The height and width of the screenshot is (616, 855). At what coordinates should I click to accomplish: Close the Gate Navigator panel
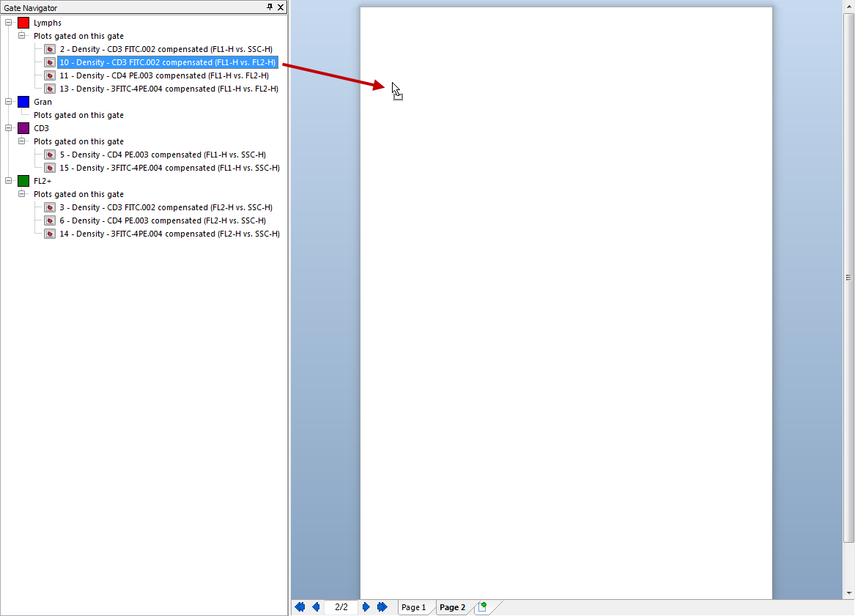pos(281,7)
